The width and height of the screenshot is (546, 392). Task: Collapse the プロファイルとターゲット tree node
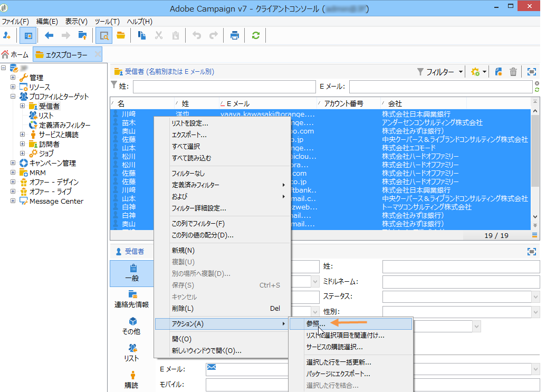[x=13, y=97]
